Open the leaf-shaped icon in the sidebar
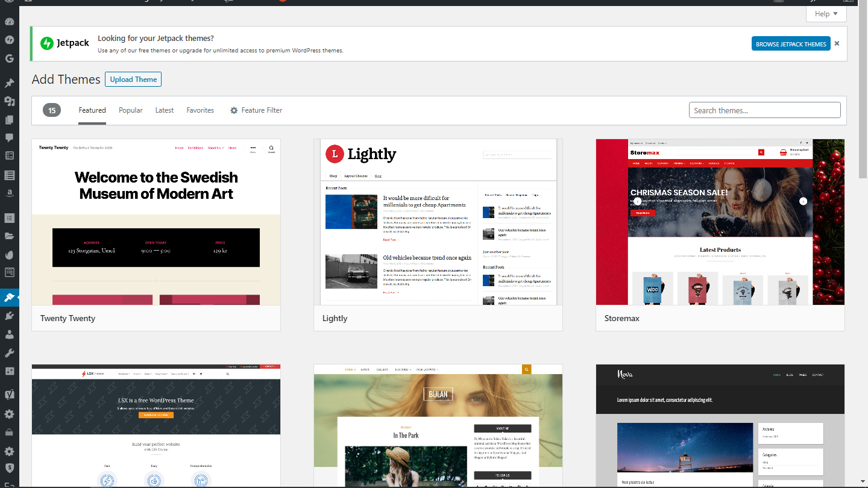 [9, 254]
